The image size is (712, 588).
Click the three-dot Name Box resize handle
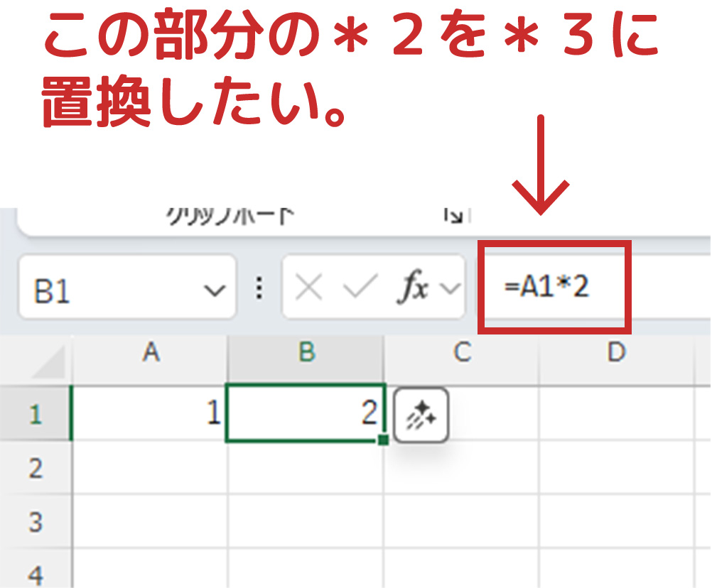[x=259, y=288]
